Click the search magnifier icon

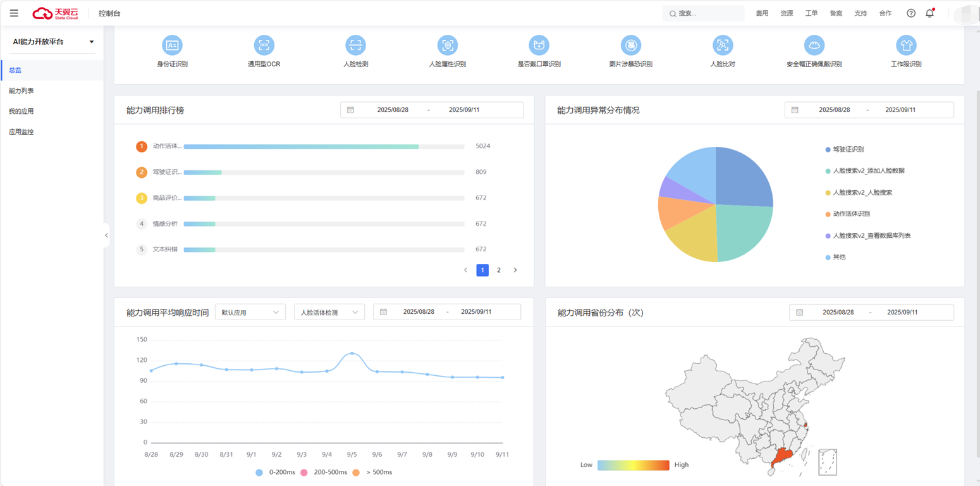pyautogui.click(x=673, y=13)
